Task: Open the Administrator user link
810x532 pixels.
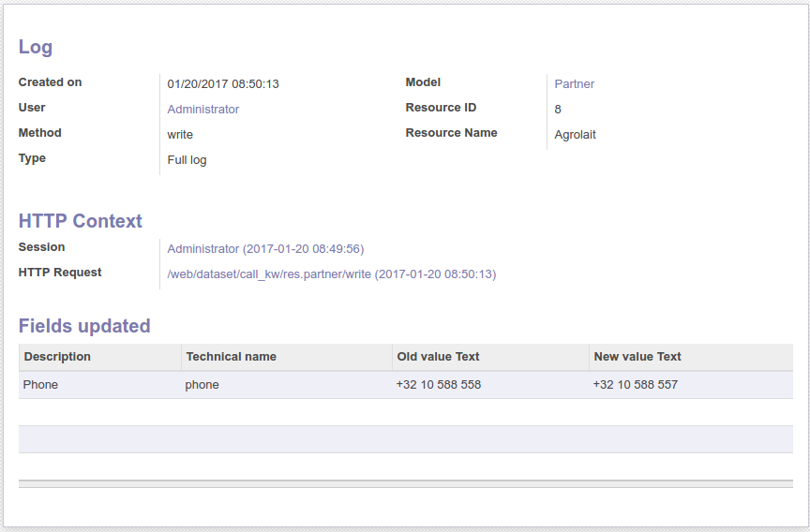Action: (202, 110)
